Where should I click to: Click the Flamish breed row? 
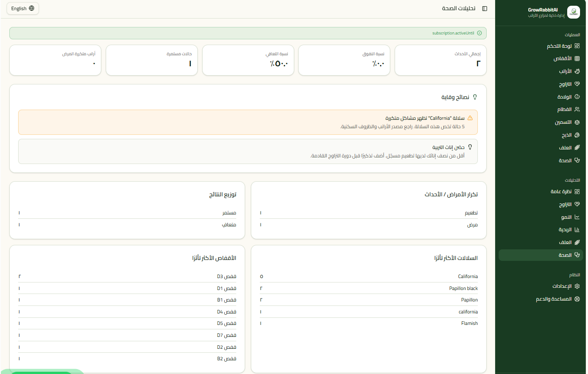[x=369, y=324]
